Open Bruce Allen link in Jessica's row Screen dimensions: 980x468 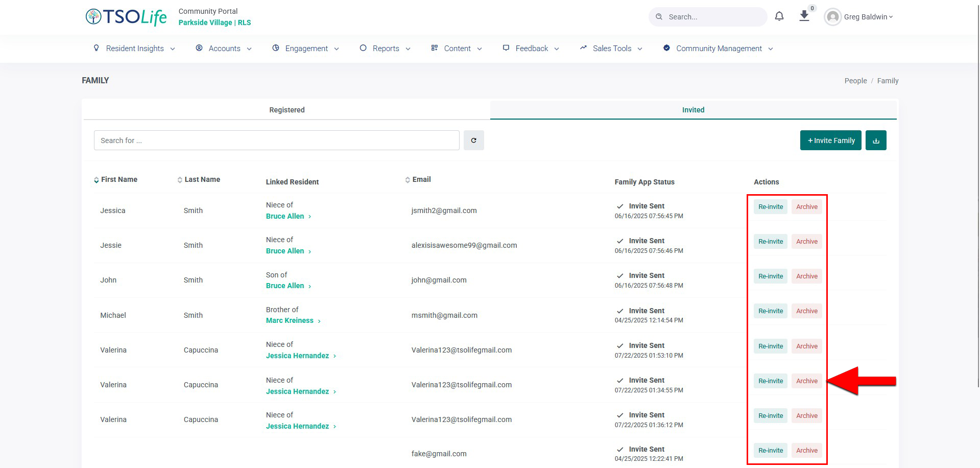point(289,216)
